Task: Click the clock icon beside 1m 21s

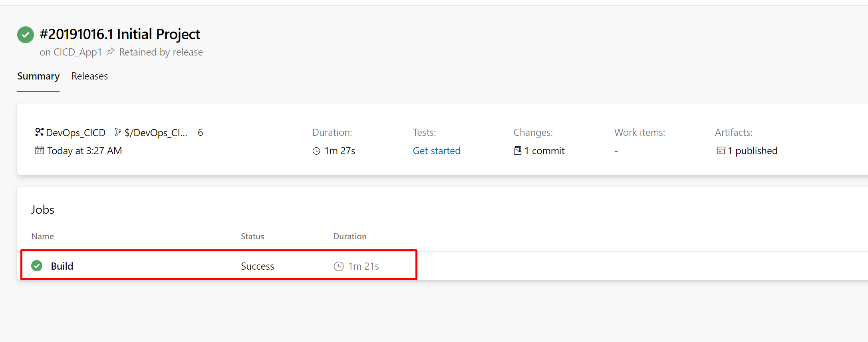Action: point(339,266)
